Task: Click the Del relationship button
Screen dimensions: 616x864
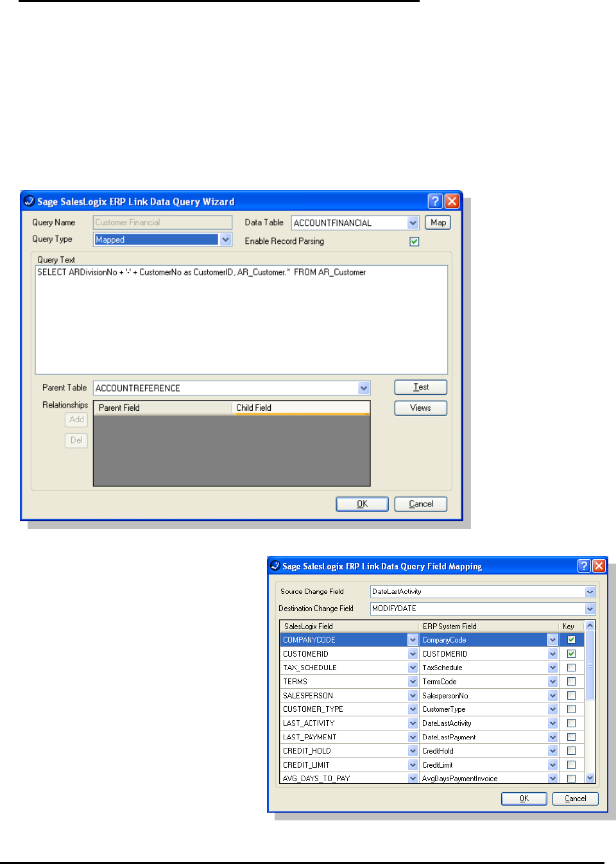Action: pos(76,440)
